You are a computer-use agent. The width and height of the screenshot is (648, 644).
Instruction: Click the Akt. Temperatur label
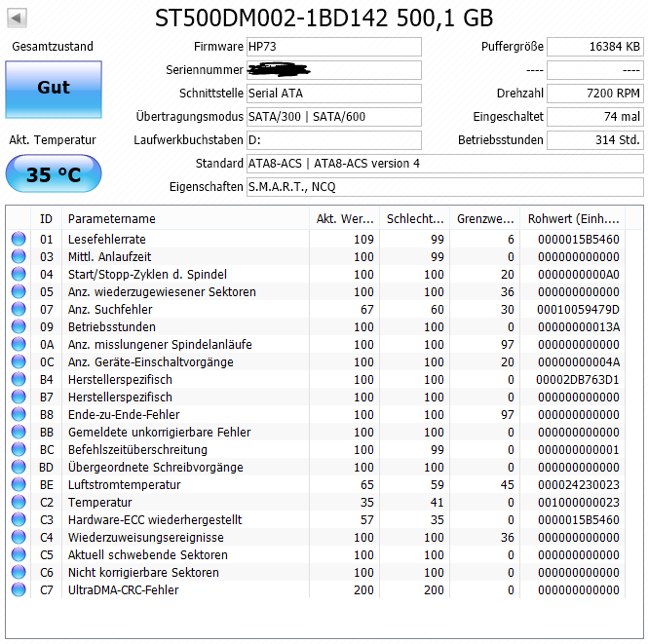pyautogui.click(x=53, y=140)
